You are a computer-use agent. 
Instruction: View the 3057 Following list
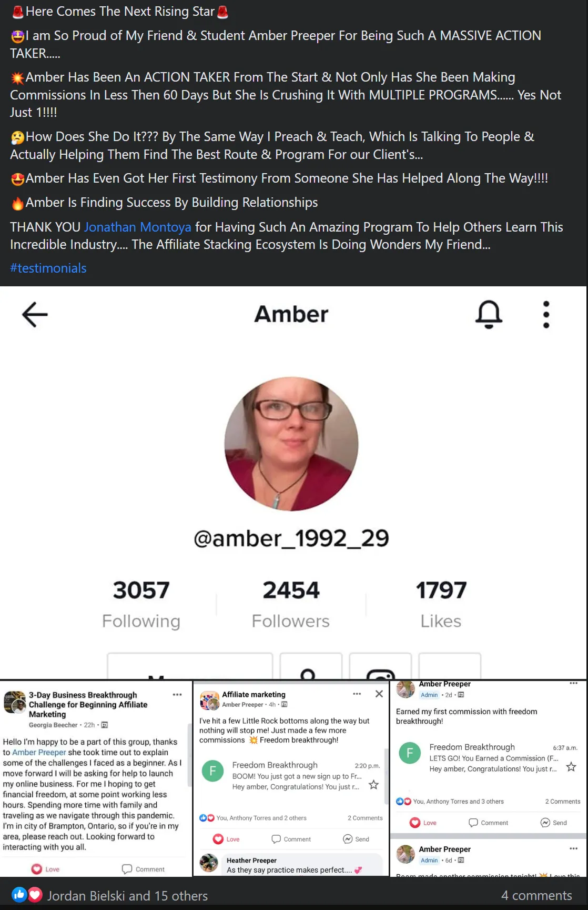(x=141, y=604)
